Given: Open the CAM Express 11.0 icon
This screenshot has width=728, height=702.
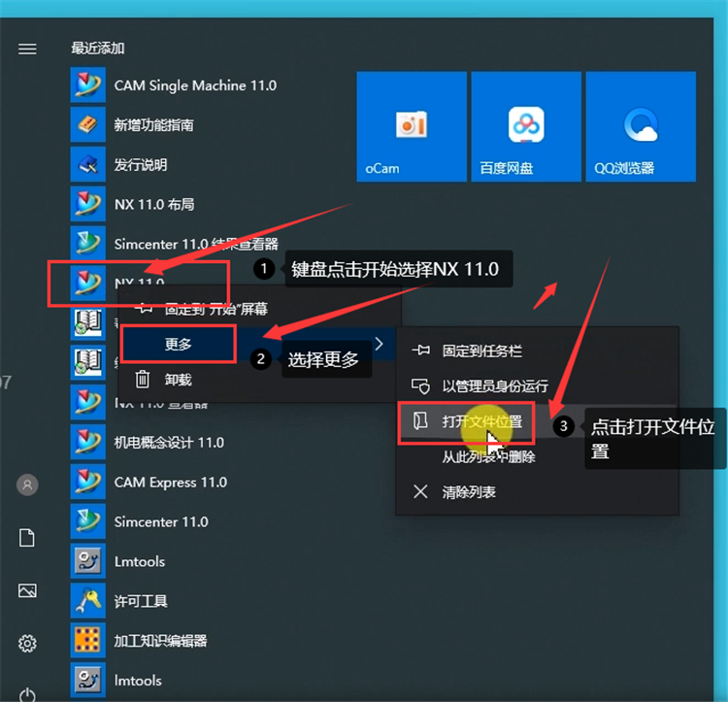Looking at the screenshot, I should [87, 482].
